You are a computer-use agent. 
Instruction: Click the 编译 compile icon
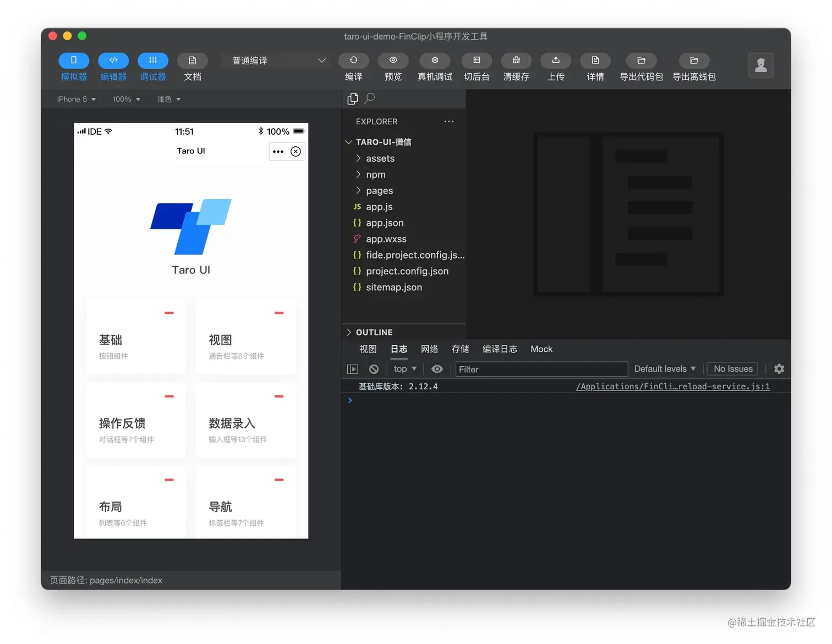click(354, 60)
